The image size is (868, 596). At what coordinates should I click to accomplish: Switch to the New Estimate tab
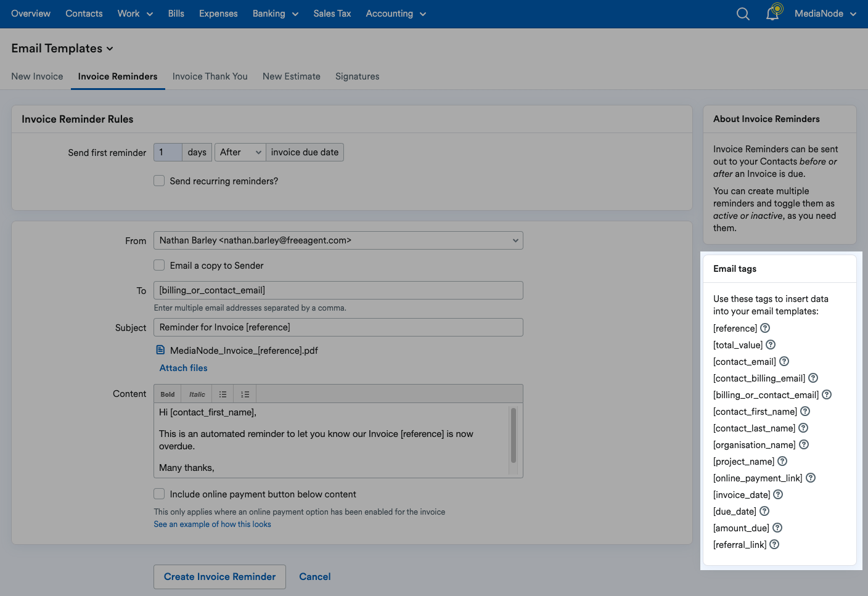[292, 76]
